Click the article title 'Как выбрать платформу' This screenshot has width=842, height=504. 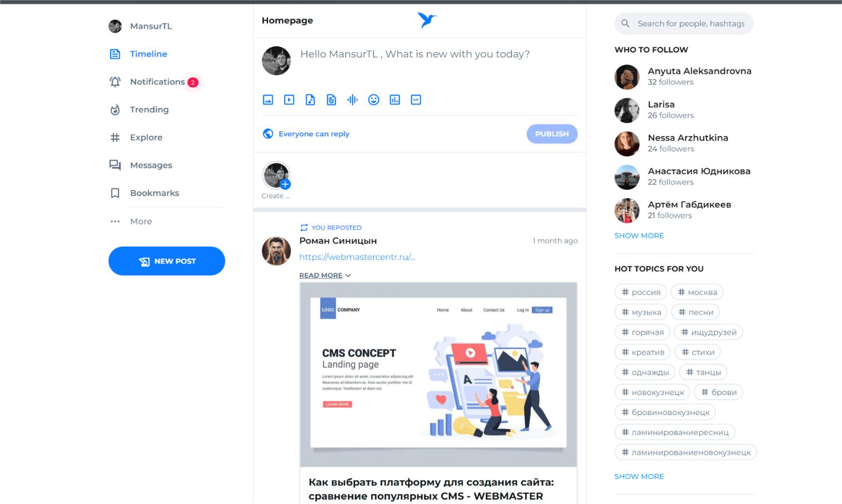coord(431,489)
